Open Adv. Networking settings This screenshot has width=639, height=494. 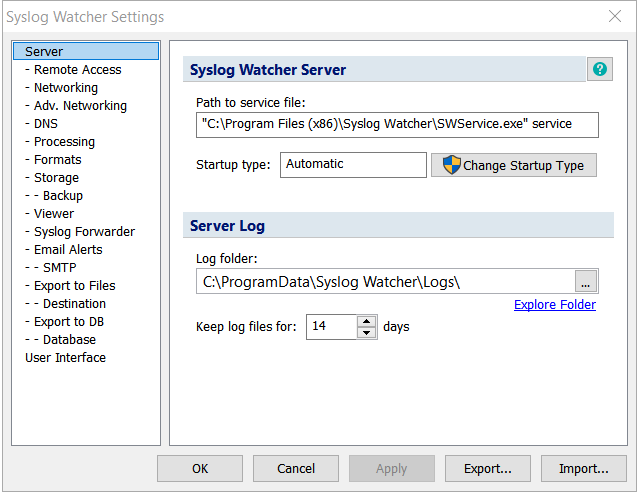[x=80, y=106]
